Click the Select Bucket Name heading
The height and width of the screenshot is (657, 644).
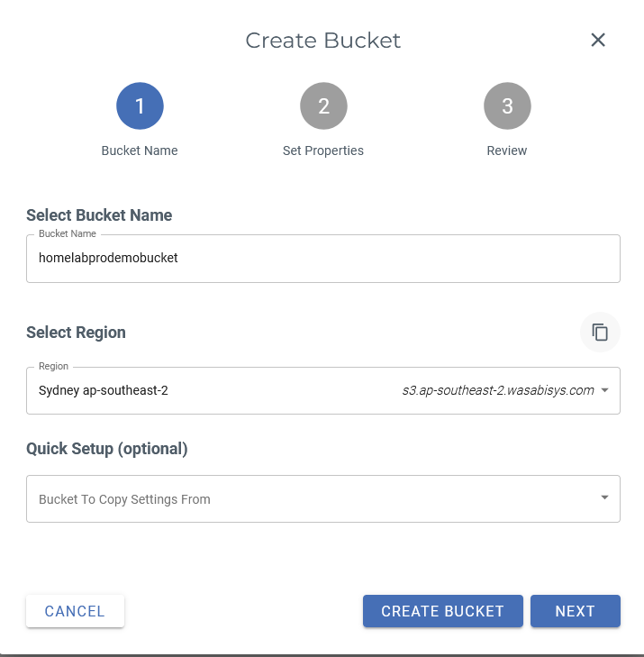pyautogui.click(x=99, y=215)
